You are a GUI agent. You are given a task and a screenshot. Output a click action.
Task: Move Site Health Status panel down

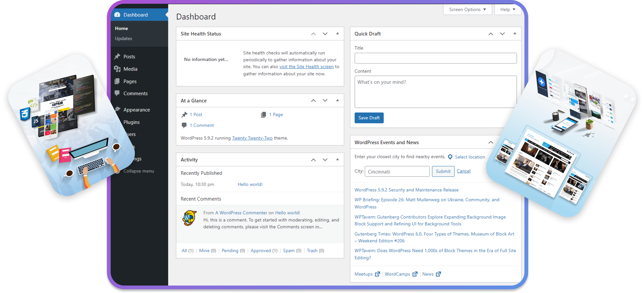coord(325,34)
